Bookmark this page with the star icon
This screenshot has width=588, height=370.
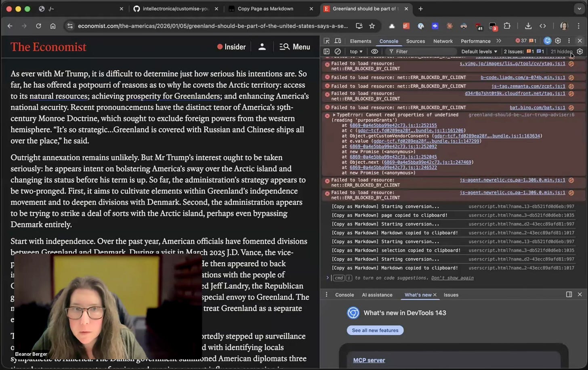[372, 26]
